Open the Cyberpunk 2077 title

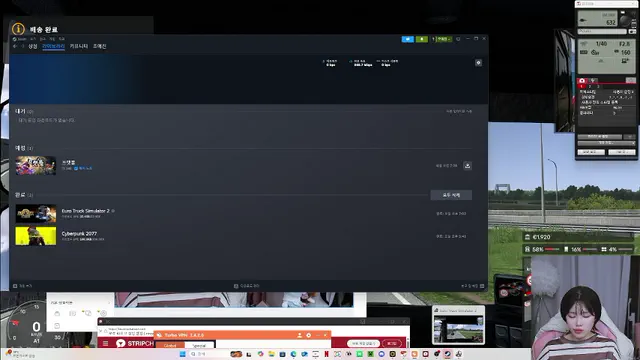coord(79,233)
